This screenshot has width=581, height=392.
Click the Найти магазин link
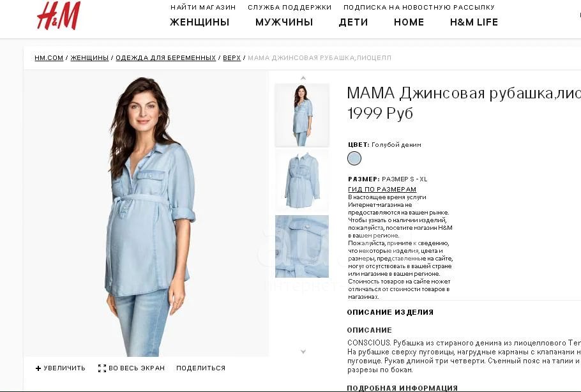pyautogui.click(x=203, y=7)
